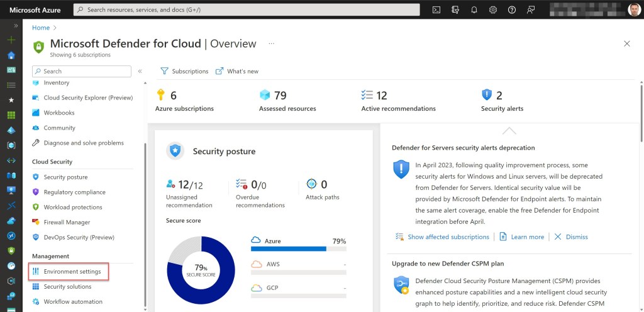The width and height of the screenshot is (644, 312).
Task: Click the Dismiss link
Action: 576,237
